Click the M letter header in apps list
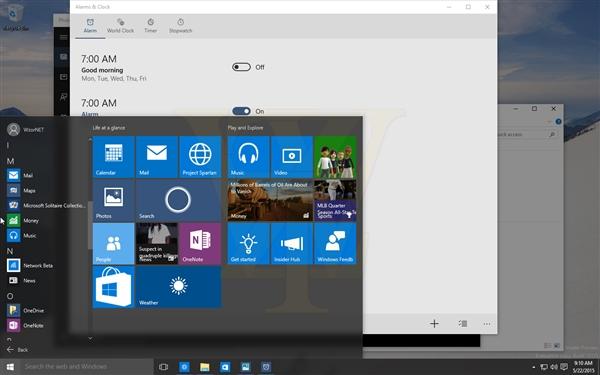This screenshot has width=600, height=375. click(10, 161)
